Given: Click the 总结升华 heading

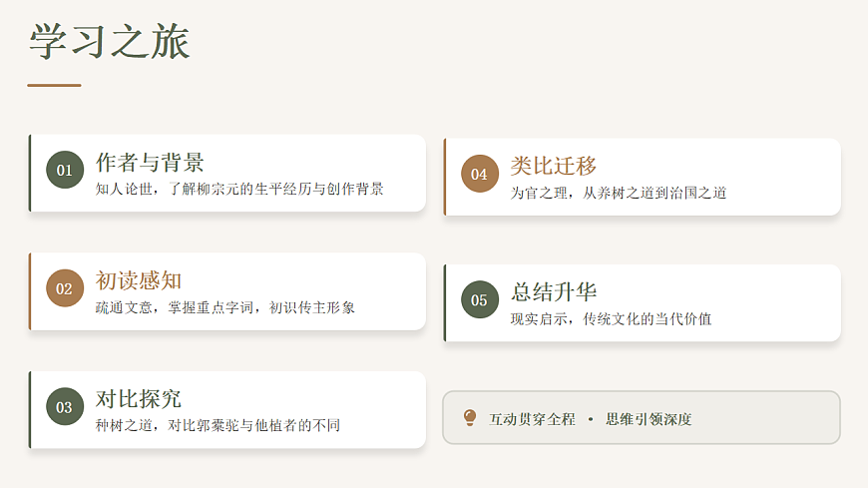Looking at the screenshot, I should [x=554, y=291].
